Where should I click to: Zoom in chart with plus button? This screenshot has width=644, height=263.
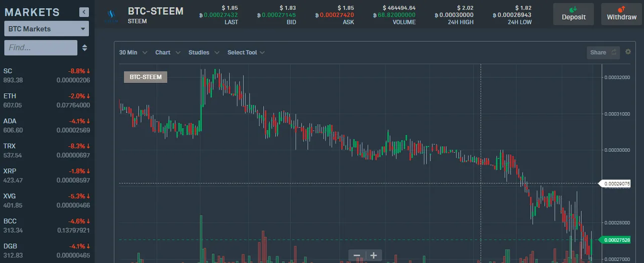point(374,255)
